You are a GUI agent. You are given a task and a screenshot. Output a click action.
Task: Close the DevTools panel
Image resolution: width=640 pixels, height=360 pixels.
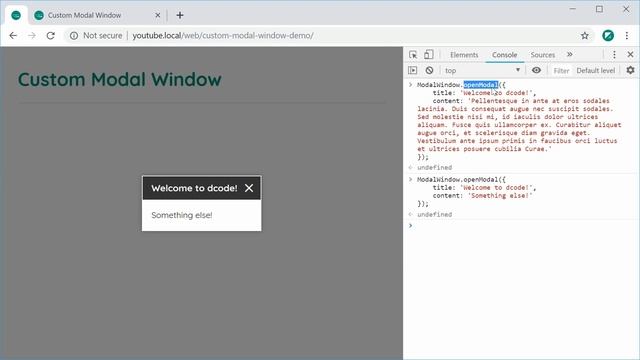[630, 55]
